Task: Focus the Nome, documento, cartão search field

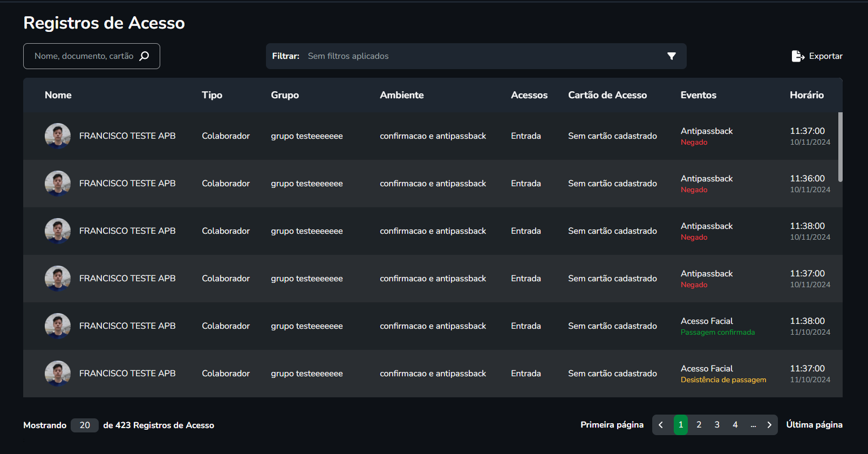Action: pos(84,56)
